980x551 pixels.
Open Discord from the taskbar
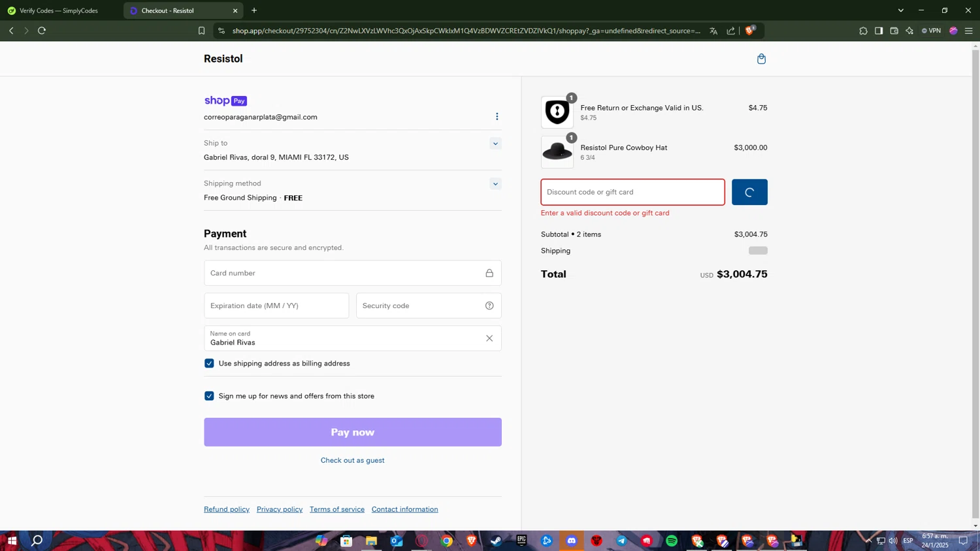pyautogui.click(x=572, y=541)
